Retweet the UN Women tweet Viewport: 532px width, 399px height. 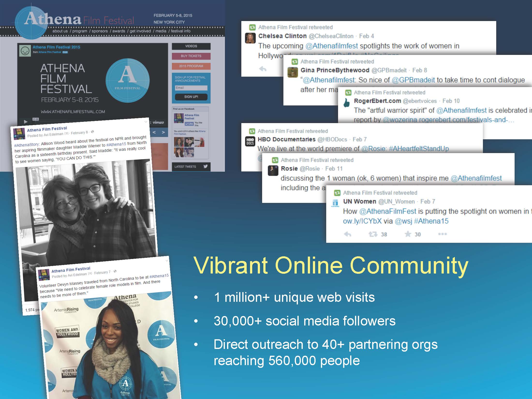(x=373, y=234)
